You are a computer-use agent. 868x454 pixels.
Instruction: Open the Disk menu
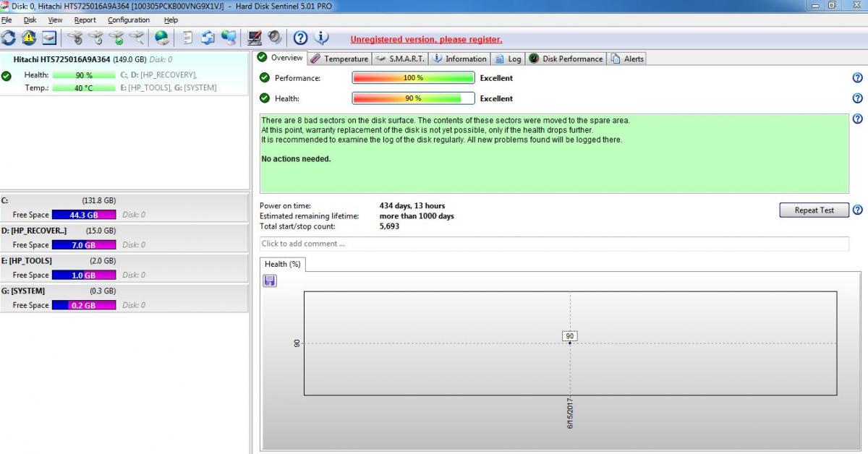[30, 20]
